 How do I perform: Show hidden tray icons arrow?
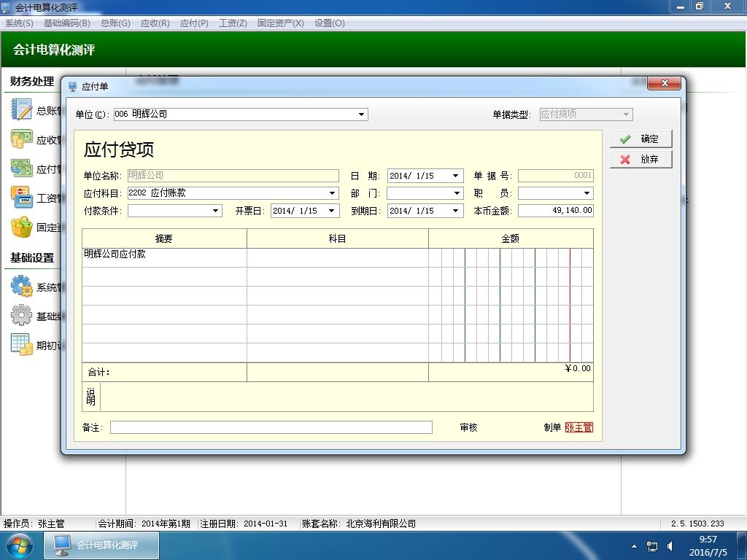point(634,546)
